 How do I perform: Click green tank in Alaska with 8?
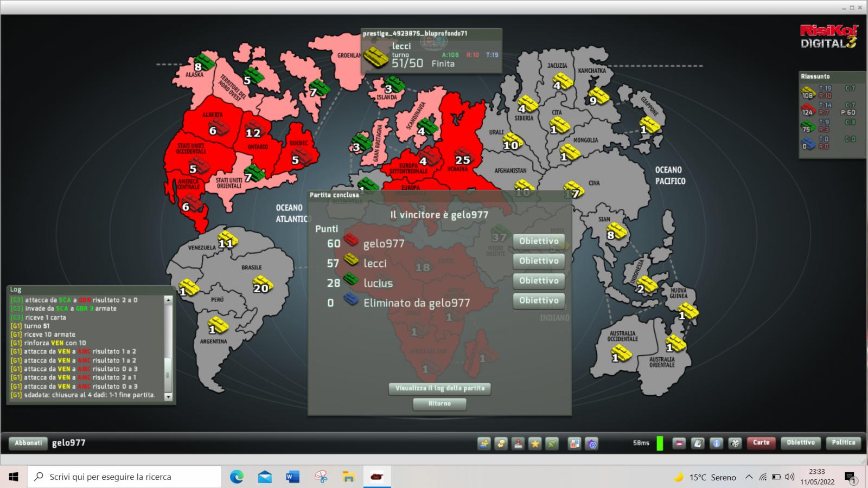[204, 63]
